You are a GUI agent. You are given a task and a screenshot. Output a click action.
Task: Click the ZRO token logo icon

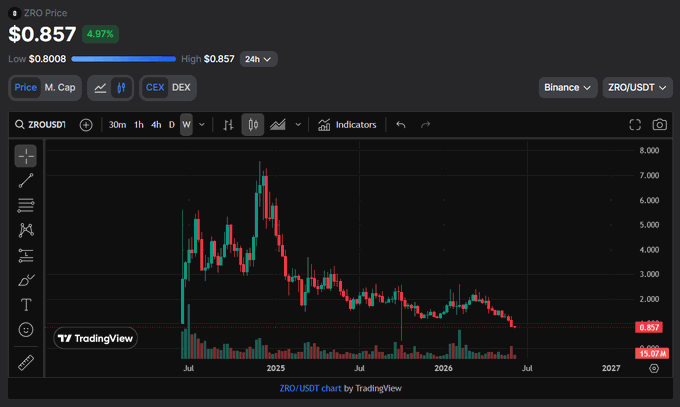click(x=14, y=13)
